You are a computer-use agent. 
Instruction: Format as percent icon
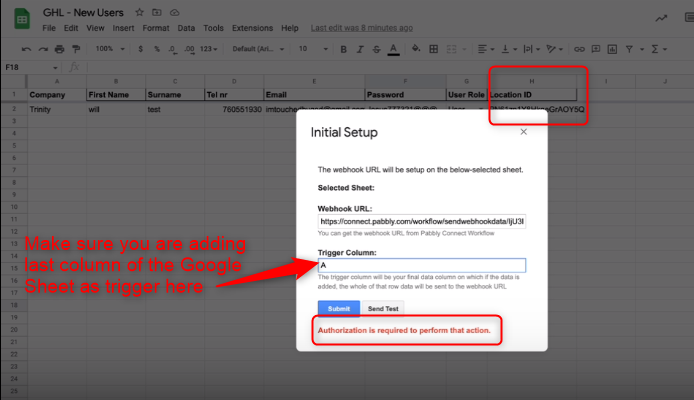point(157,49)
